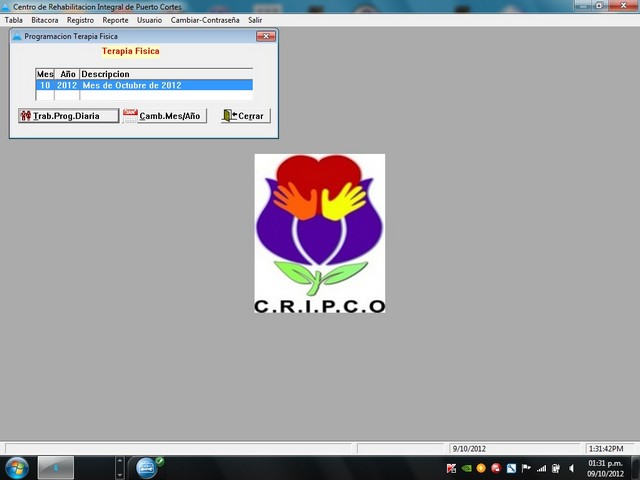Click the taskbar toolbar down arrow
Viewport: 640px width, 480px height.
(120, 475)
